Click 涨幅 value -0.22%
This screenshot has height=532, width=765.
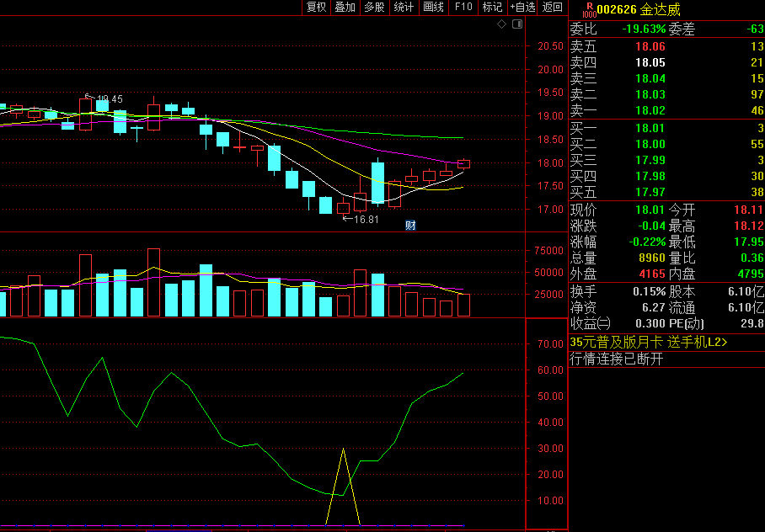[647, 242]
